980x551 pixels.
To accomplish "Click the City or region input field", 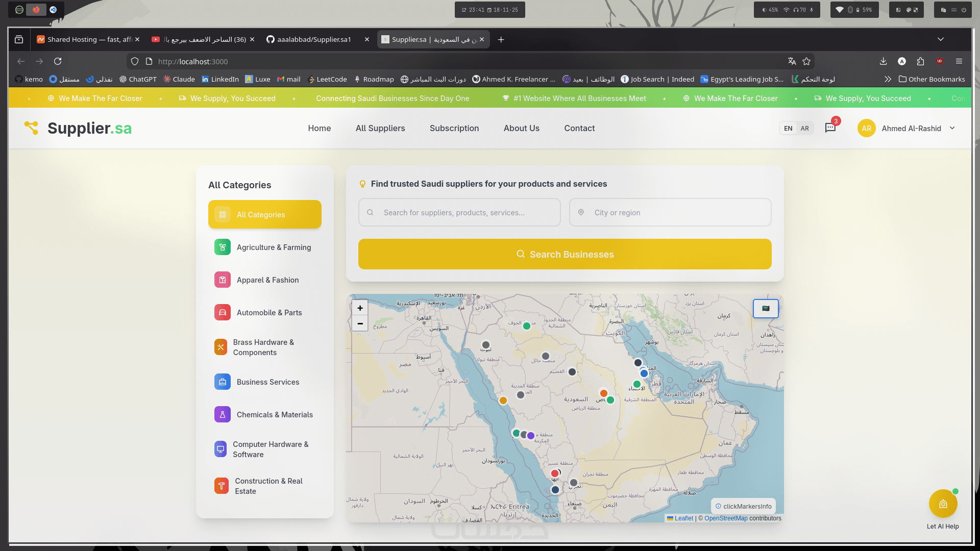I will 670,212.
